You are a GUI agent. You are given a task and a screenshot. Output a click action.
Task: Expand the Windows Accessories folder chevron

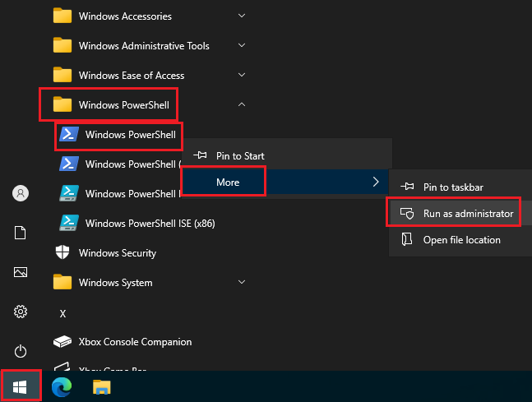241,16
